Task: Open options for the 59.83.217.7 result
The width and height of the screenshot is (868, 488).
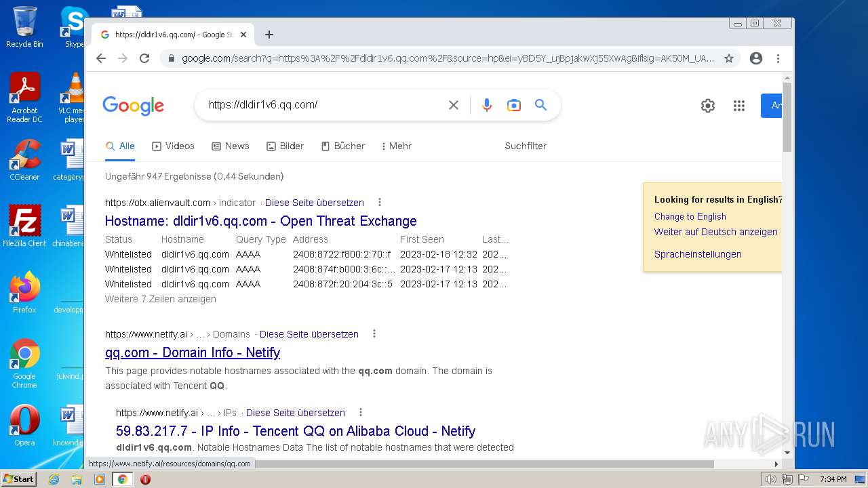Action: point(361,412)
